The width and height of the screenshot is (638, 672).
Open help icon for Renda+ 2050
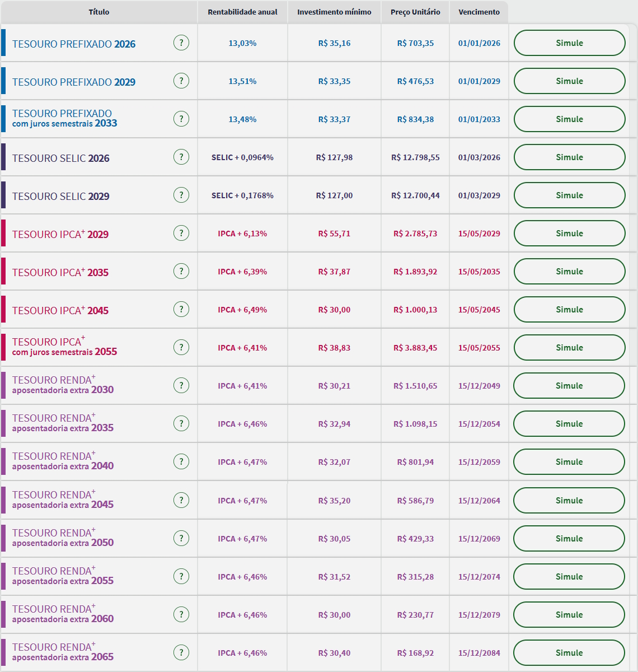(x=181, y=538)
